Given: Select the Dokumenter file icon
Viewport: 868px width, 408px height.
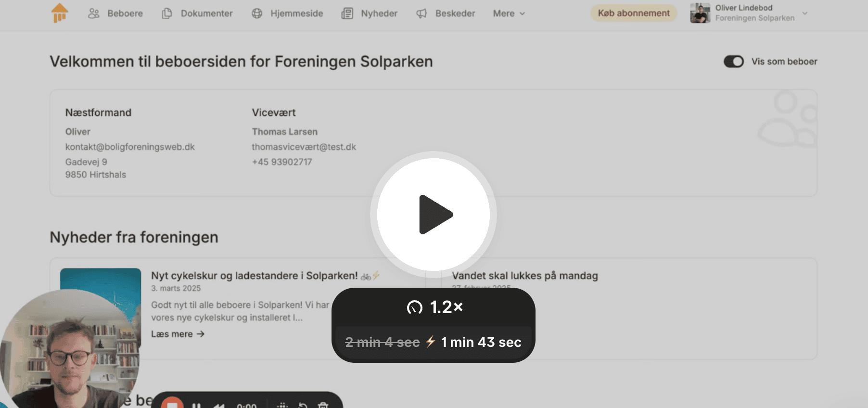Looking at the screenshot, I should [167, 13].
